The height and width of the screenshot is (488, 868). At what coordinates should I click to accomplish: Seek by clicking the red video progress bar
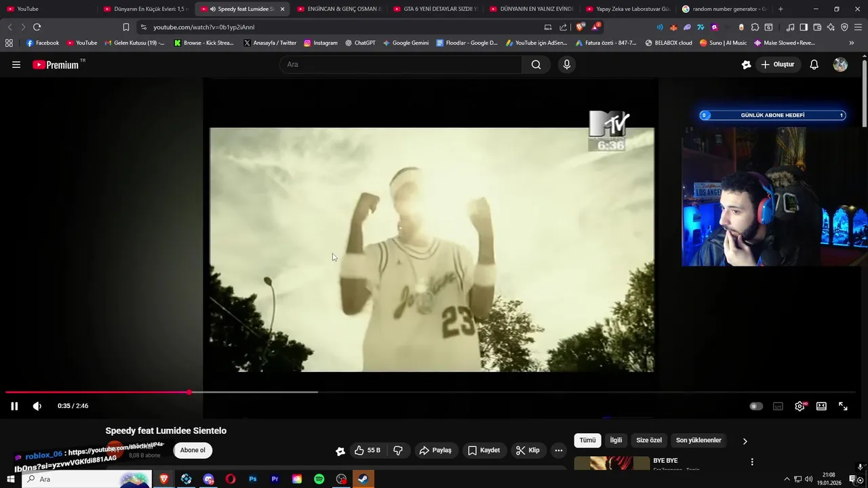pos(98,392)
